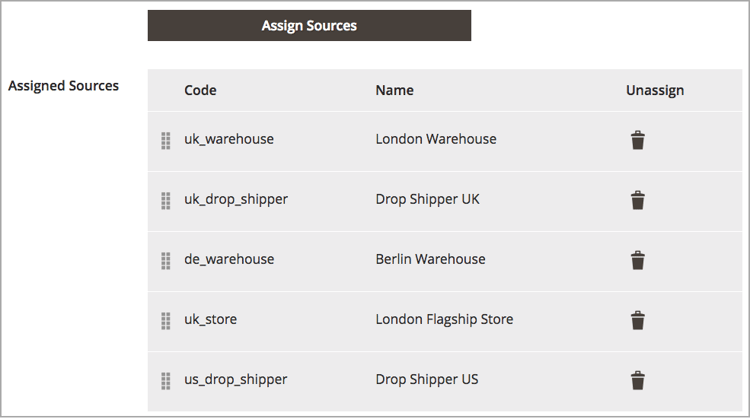Viewport: 750px width, 419px height.
Task: Click the Assign Sources button
Action: (309, 26)
